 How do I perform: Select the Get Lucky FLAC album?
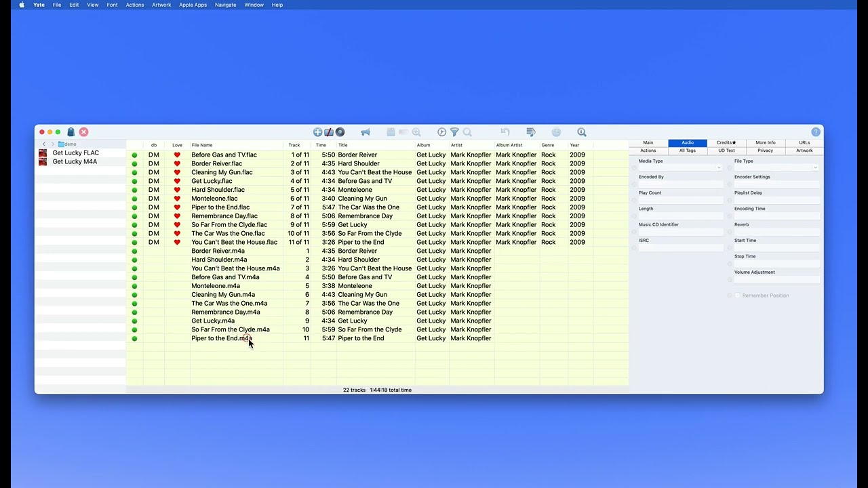tap(75, 153)
